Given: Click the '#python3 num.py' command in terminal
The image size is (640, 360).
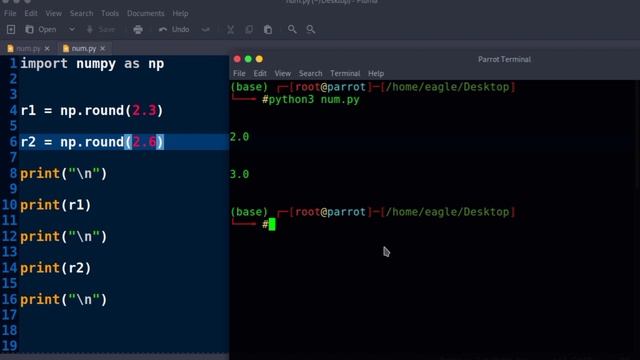Looking at the screenshot, I should (x=311, y=100).
